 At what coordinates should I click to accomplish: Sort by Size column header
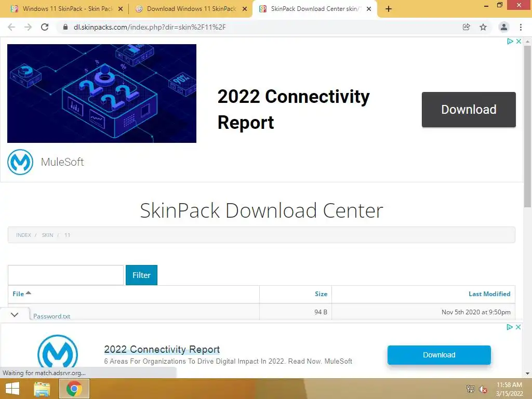coord(321,294)
